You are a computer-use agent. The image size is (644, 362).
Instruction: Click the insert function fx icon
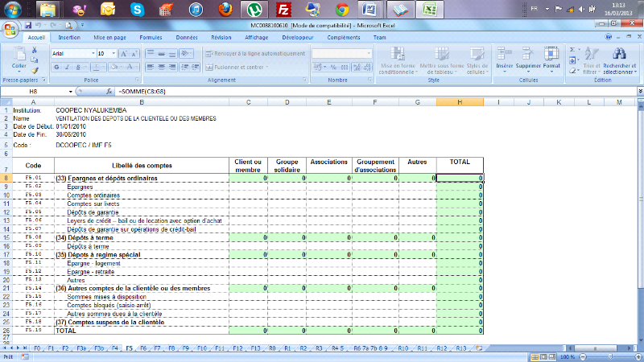[x=109, y=93]
